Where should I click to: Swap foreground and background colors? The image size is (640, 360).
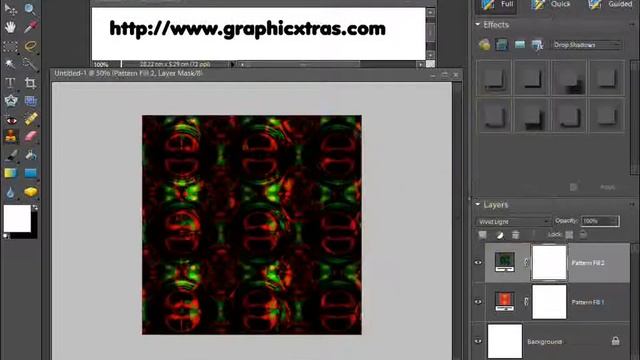click(35, 208)
